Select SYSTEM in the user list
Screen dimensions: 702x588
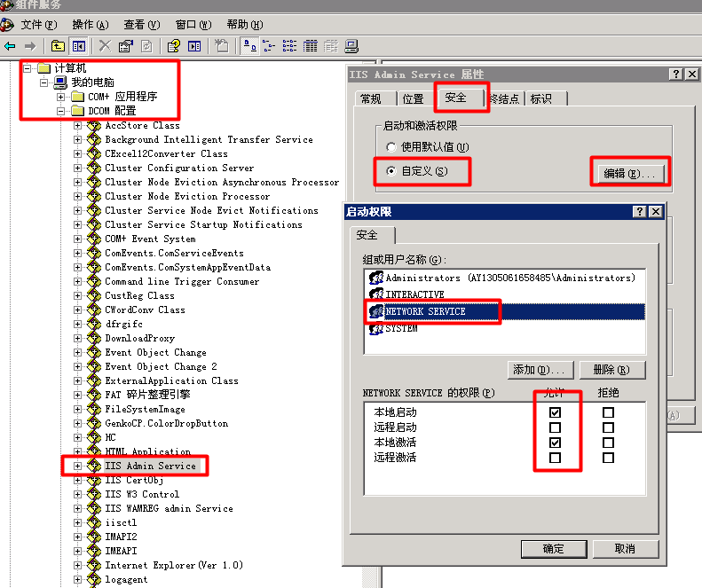pos(401,328)
